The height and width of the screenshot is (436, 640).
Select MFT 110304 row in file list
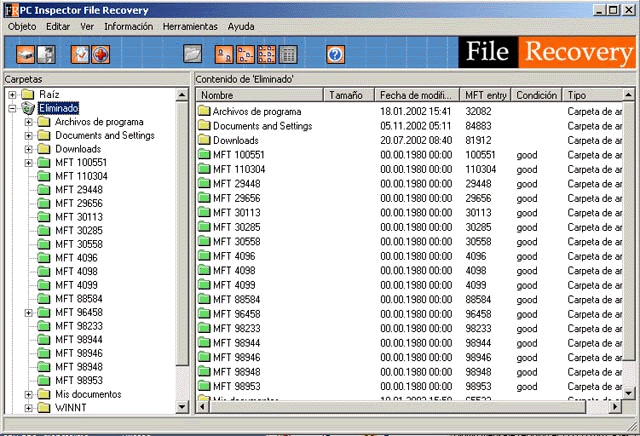[409, 169]
